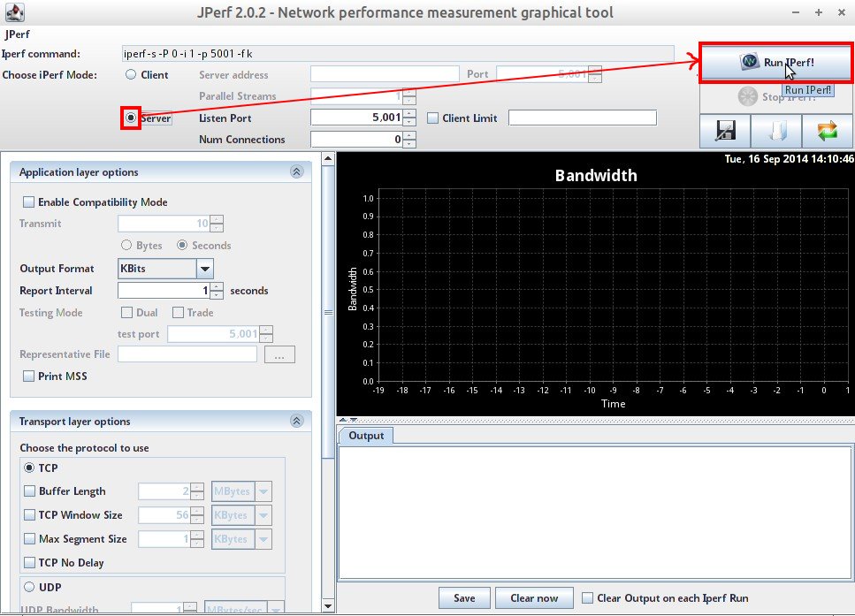Click the Time axis label
This screenshot has height=616, width=855.
(x=613, y=404)
